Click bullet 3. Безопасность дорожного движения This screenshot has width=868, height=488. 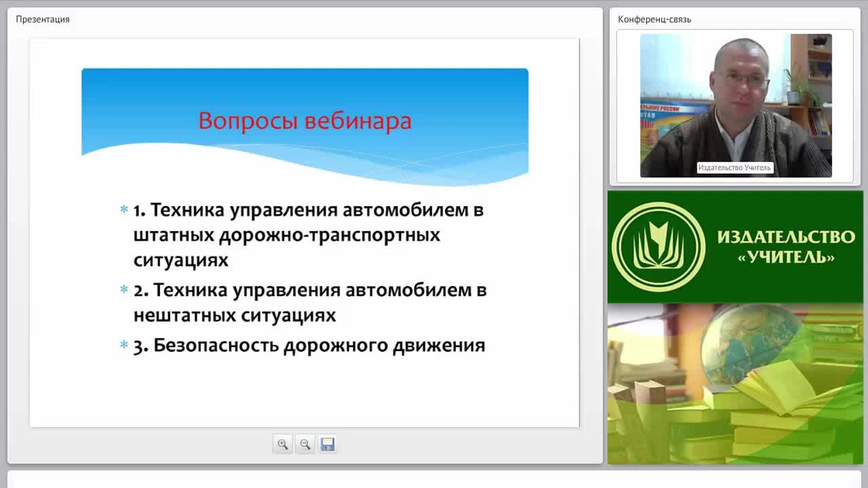point(309,345)
